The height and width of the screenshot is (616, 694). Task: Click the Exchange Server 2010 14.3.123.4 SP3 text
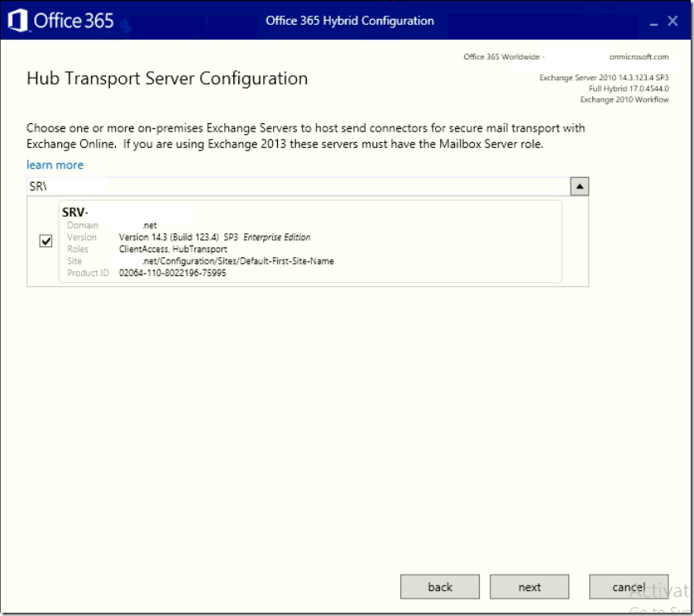[604, 78]
